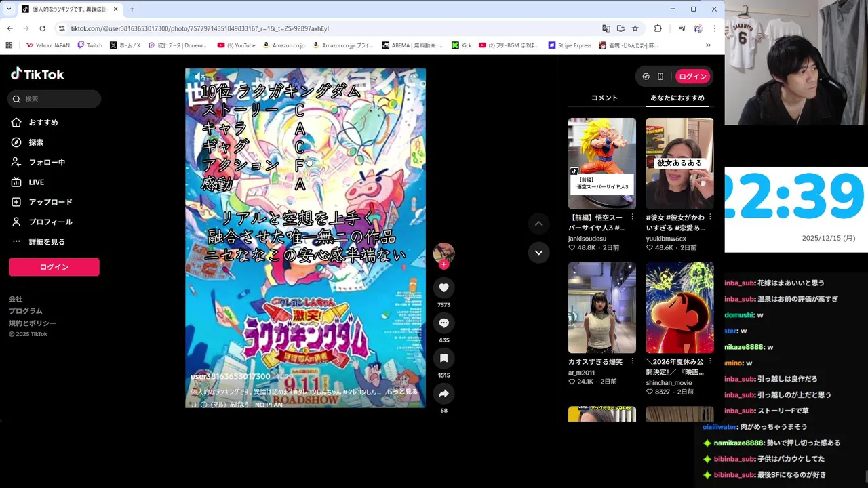868x488 pixels.
Task: Reload the page with the refresh icon
Action: [x=42, y=28]
